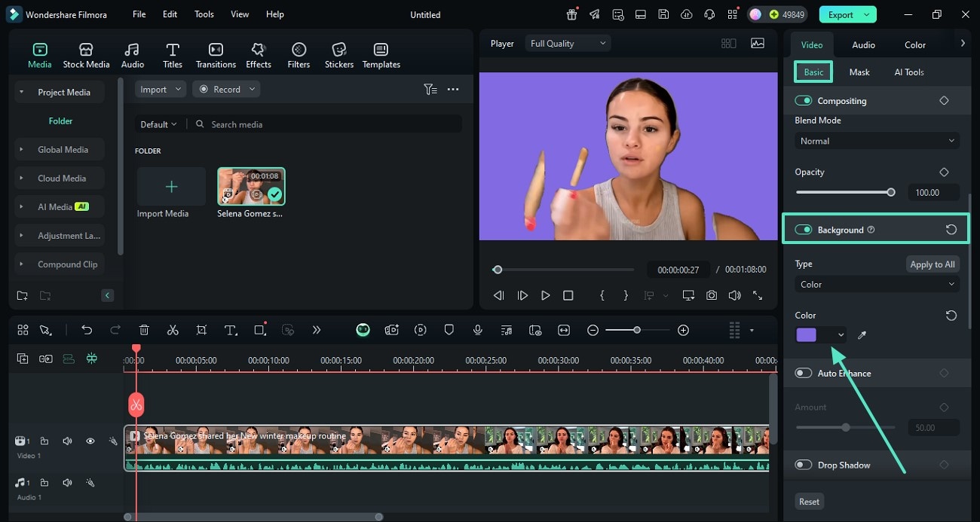This screenshot has width=980, height=522.
Task: Open the Stickers tab
Action: [x=339, y=56]
